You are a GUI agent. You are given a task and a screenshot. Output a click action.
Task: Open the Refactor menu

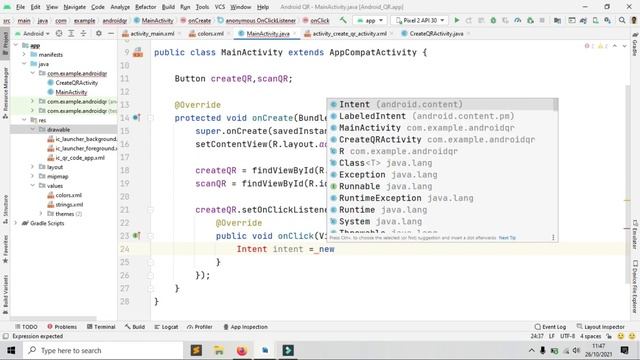point(145,7)
